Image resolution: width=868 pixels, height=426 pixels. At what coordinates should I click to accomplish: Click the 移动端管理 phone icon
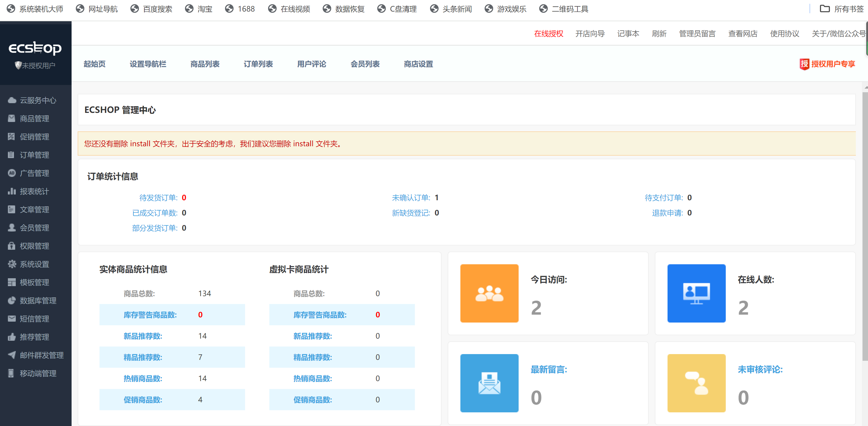coord(12,373)
